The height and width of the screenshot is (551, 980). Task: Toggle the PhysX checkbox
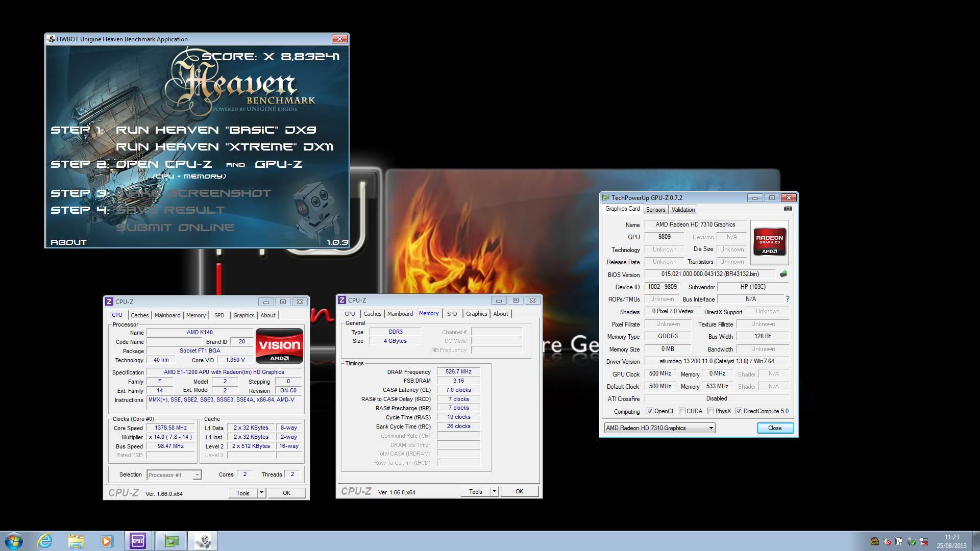(x=710, y=411)
